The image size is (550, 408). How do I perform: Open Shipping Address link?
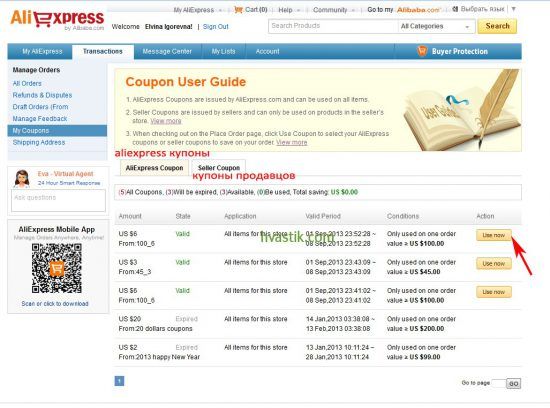[39, 142]
